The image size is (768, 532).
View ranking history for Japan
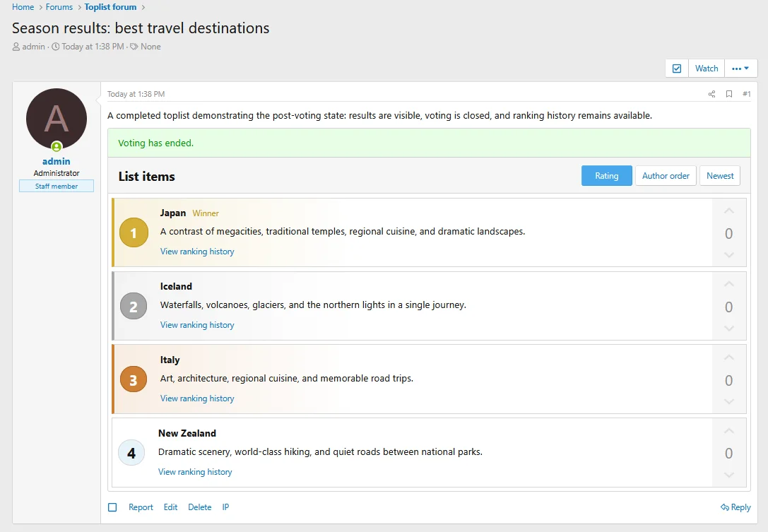[x=197, y=252]
